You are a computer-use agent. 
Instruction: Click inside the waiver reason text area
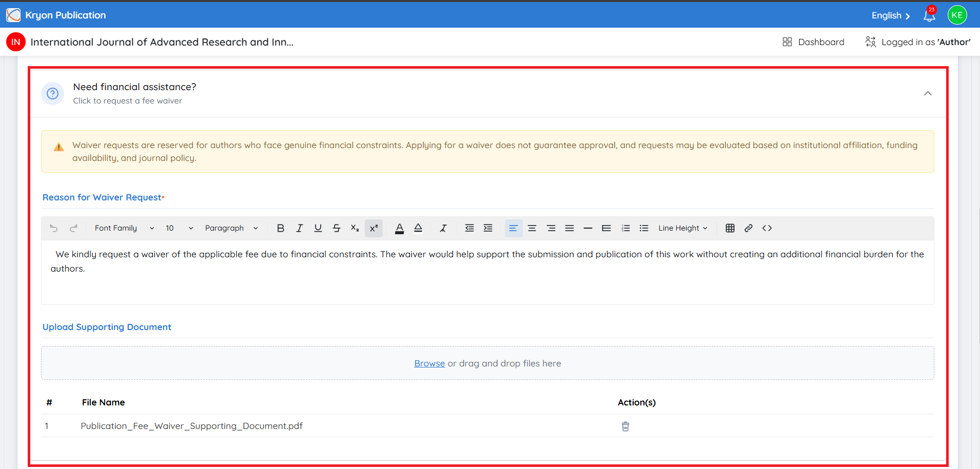[487, 272]
